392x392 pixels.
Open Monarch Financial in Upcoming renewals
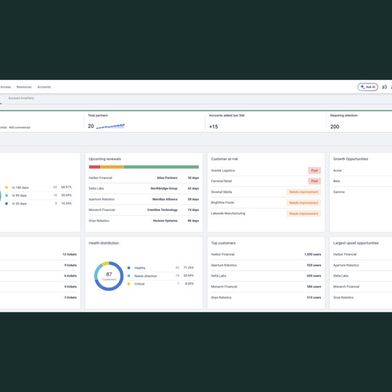(x=102, y=210)
